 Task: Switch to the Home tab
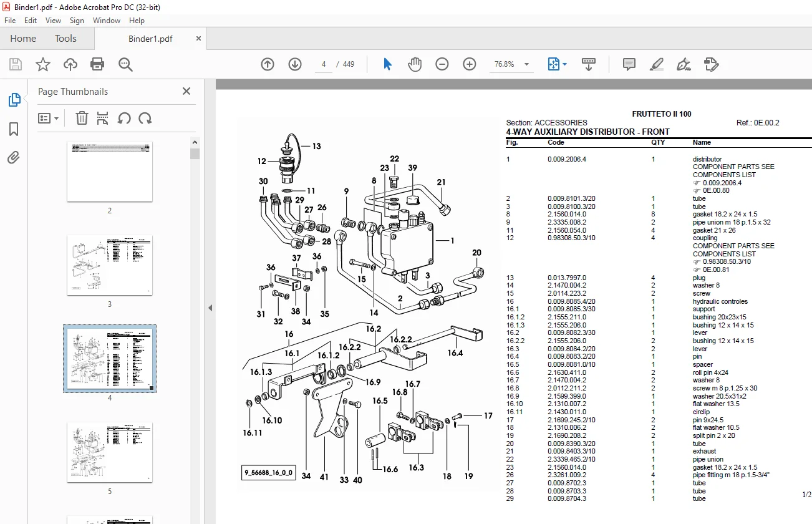click(x=23, y=39)
